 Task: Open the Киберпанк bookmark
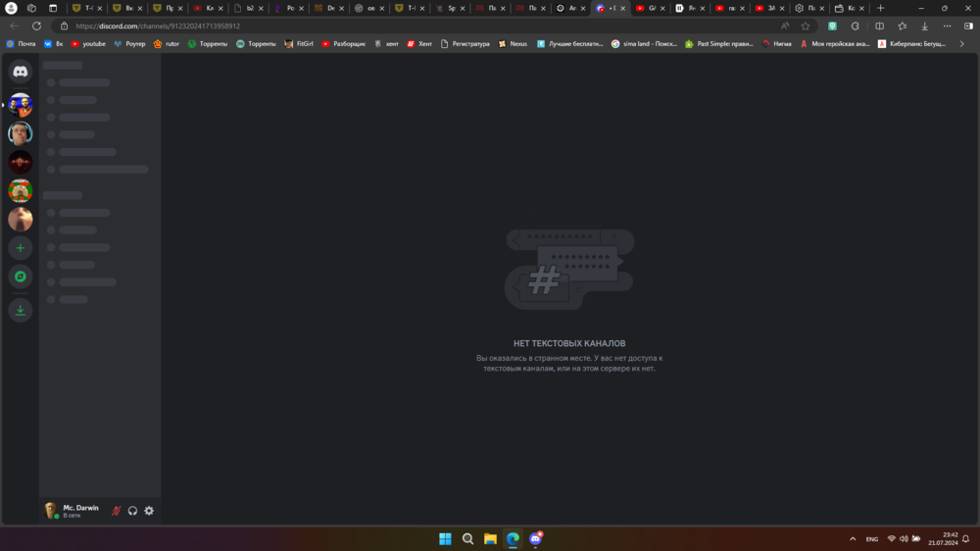click(912, 44)
